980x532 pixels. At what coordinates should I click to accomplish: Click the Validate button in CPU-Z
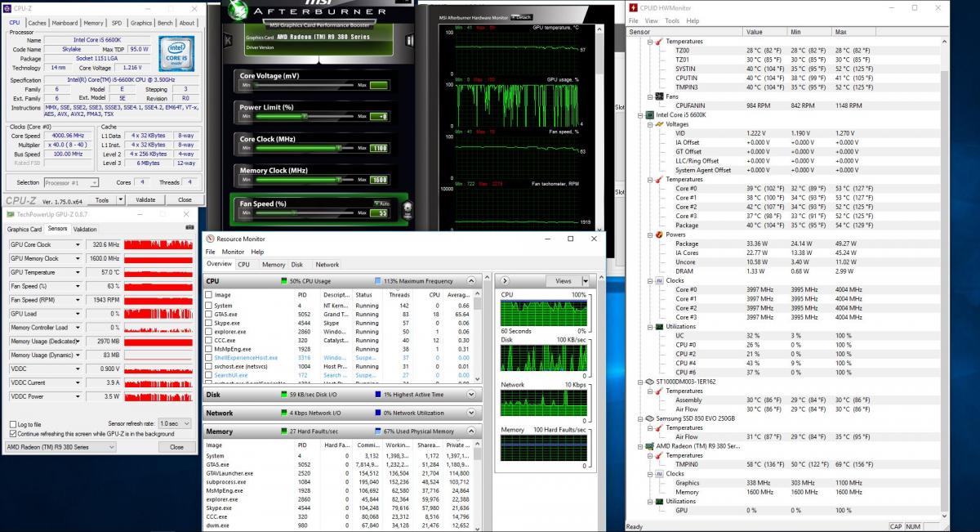145,199
